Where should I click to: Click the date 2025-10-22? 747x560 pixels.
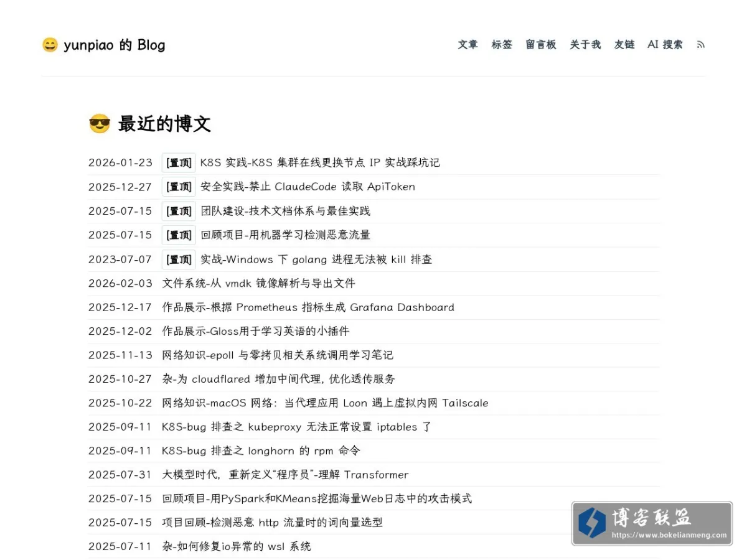pyautogui.click(x=120, y=403)
